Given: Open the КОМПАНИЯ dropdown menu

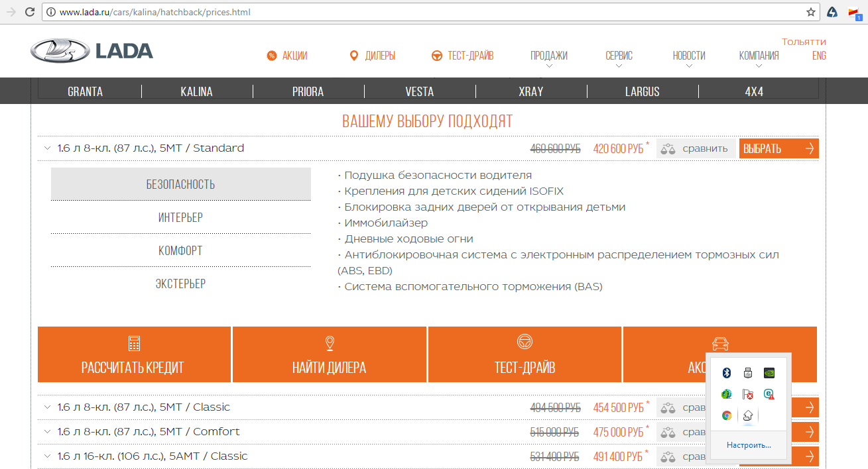Looking at the screenshot, I should [x=759, y=58].
